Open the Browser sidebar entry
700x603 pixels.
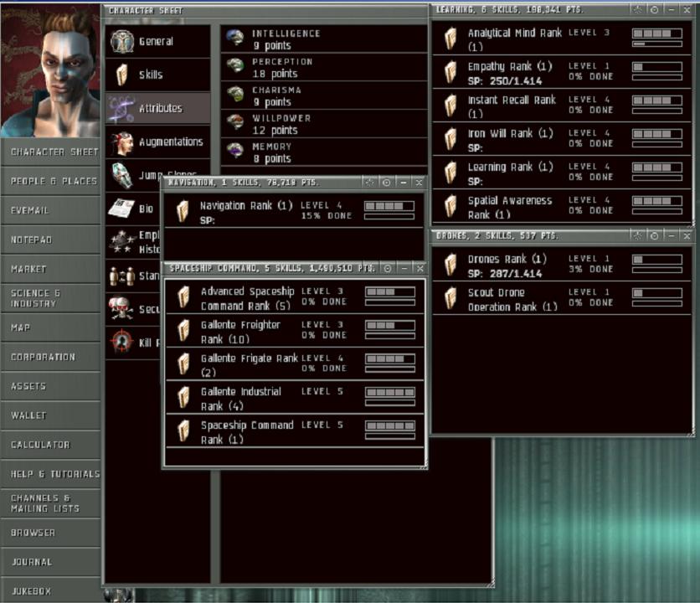50,533
